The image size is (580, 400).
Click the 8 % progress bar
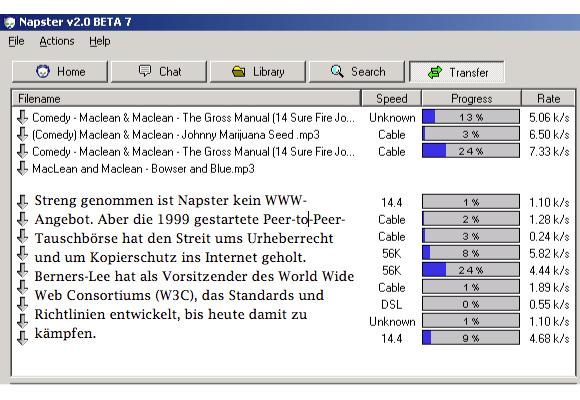click(x=471, y=253)
